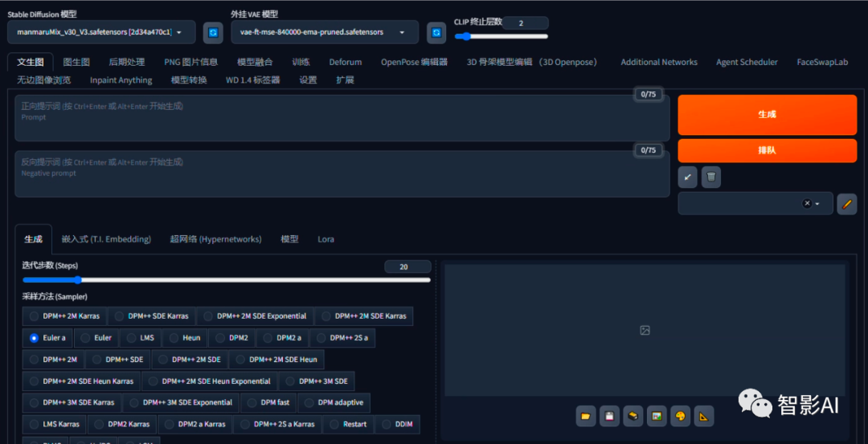The width and height of the screenshot is (868, 444).
Task: Pick the DPM++ 2M SDE Exponential sampler
Action: (255, 316)
